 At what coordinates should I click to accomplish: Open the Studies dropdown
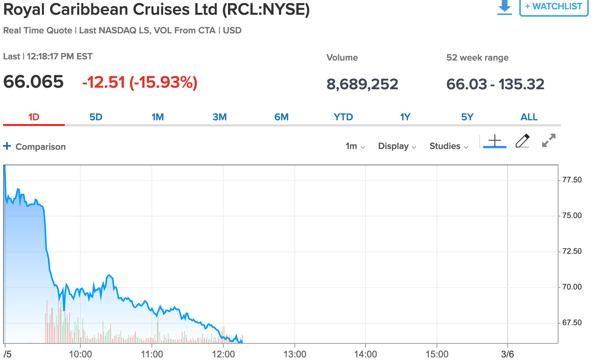point(449,146)
